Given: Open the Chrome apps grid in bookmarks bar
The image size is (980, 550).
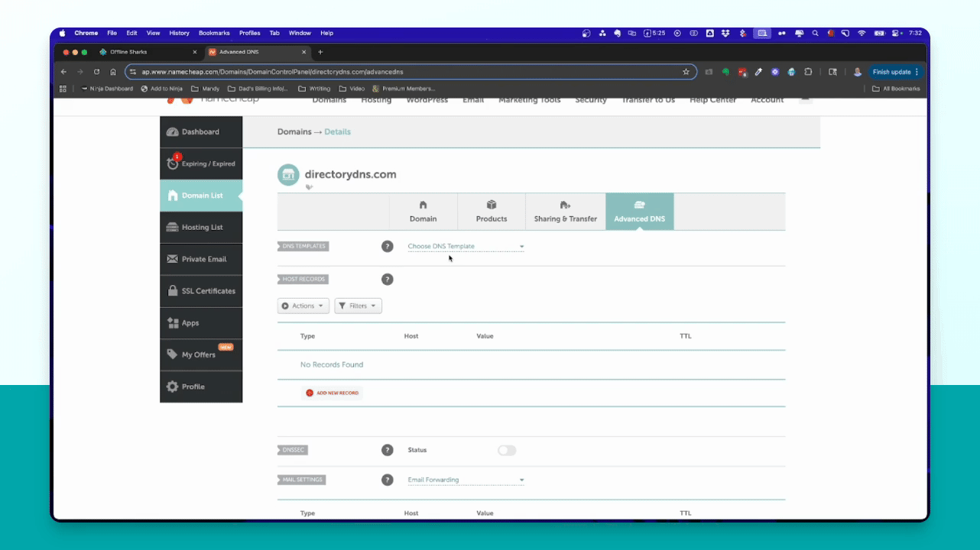Looking at the screenshot, I should pos(63,89).
